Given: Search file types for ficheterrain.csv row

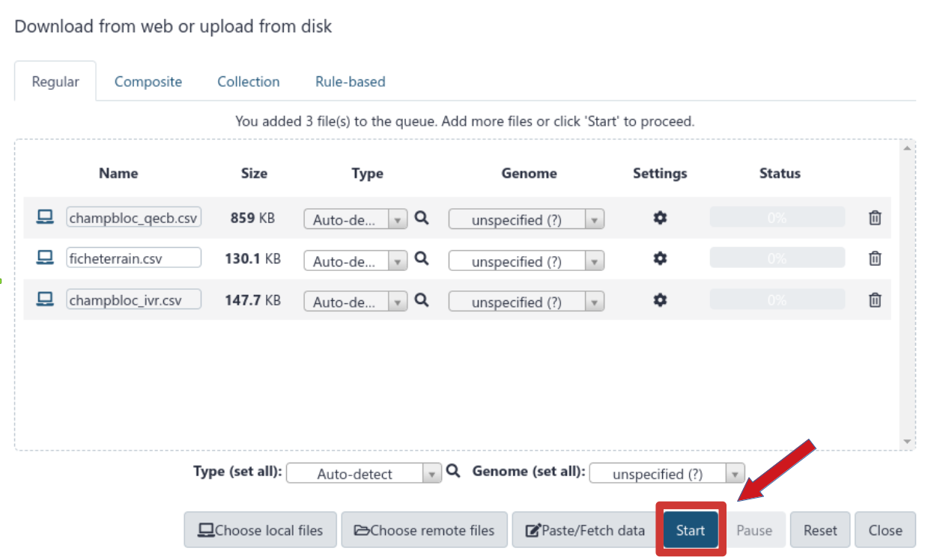Looking at the screenshot, I should coord(422,258).
